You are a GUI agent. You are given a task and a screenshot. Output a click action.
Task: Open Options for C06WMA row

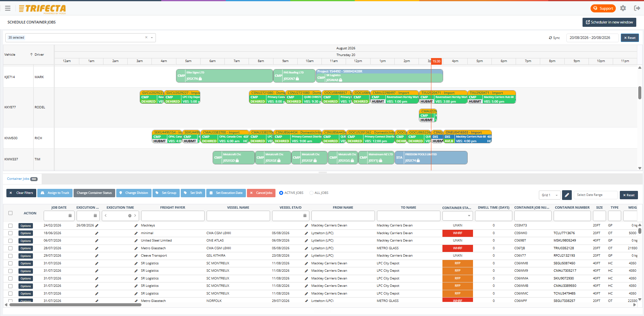26,278
